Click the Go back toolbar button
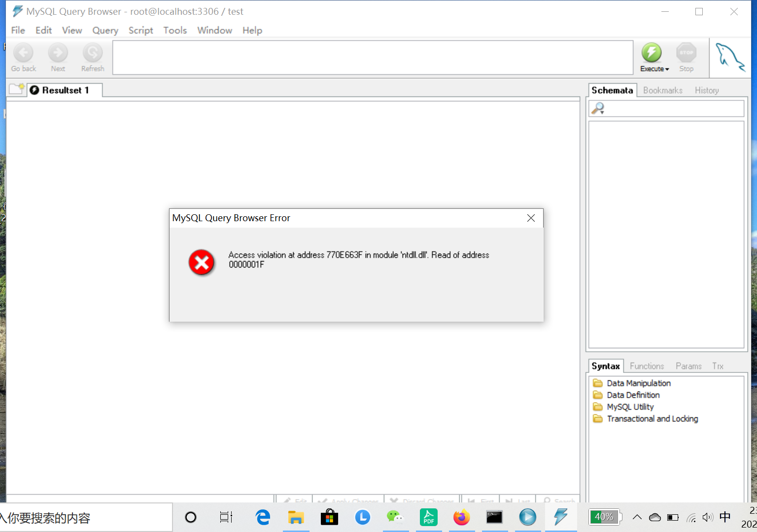 click(x=23, y=58)
